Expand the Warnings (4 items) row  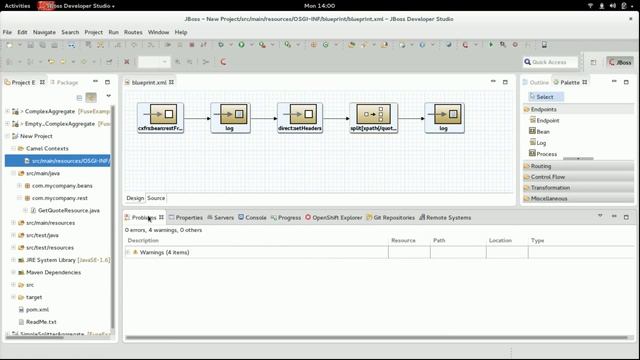click(x=128, y=252)
